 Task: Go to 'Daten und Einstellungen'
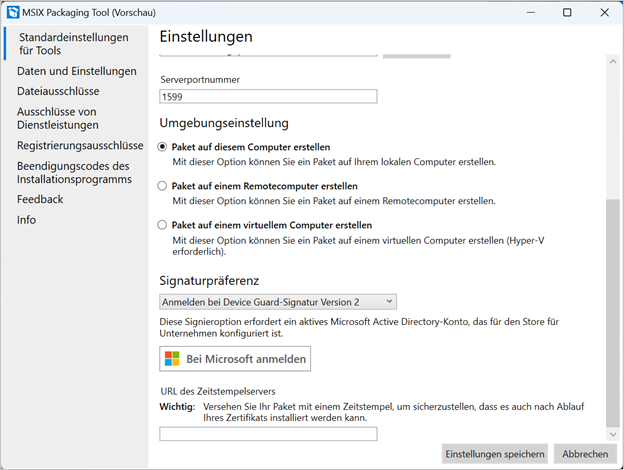click(x=76, y=71)
